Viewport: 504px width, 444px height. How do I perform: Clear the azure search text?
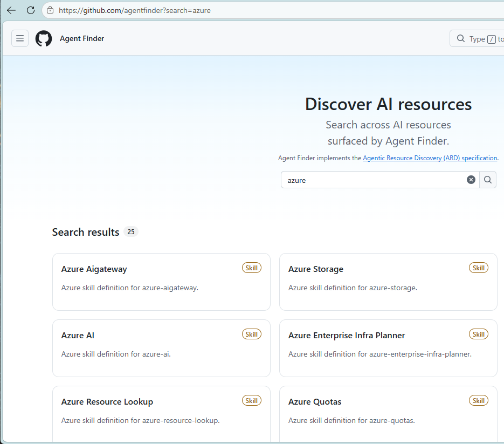tap(471, 180)
